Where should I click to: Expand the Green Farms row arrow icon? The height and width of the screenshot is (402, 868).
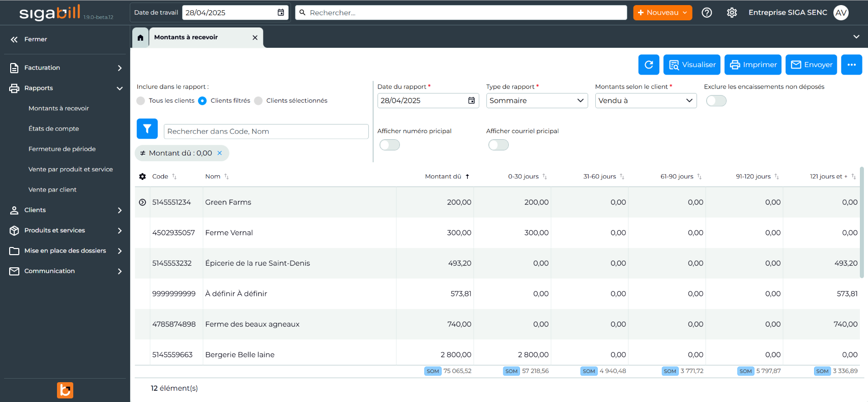click(142, 202)
